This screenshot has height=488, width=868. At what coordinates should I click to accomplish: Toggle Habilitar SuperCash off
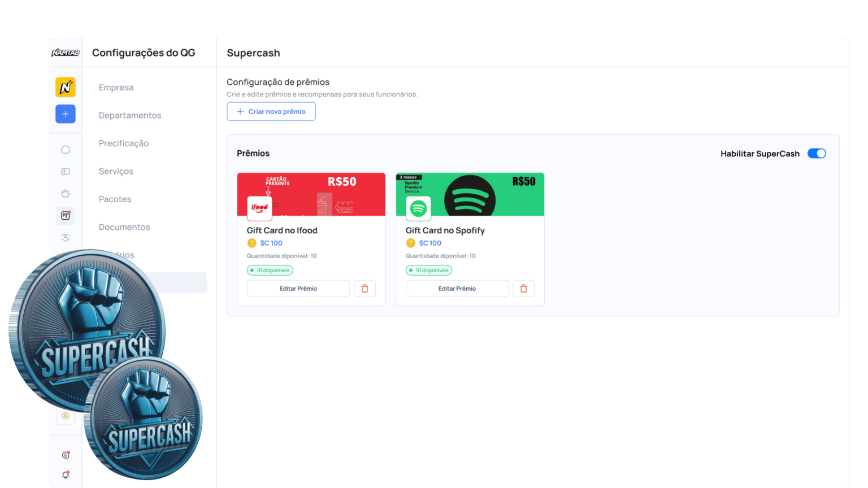pyautogui.click(x=817, y=153)
